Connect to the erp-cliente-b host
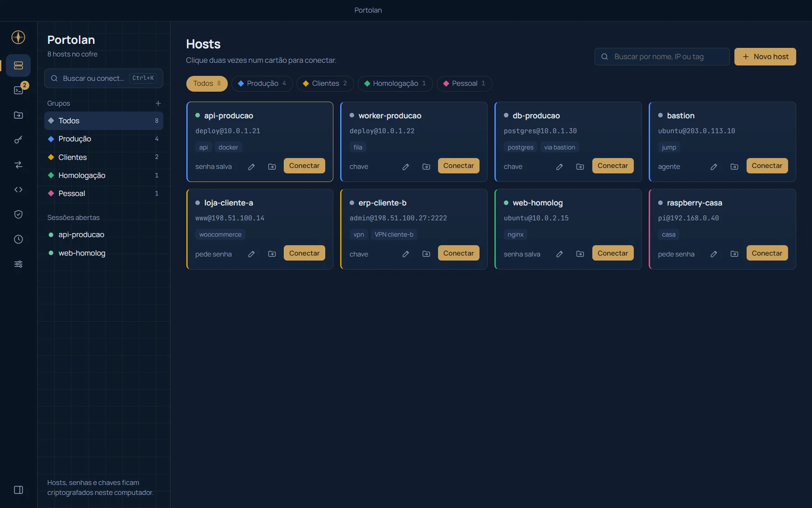The image size is (812, 508). pyautogui.click(x=458, y=253)
